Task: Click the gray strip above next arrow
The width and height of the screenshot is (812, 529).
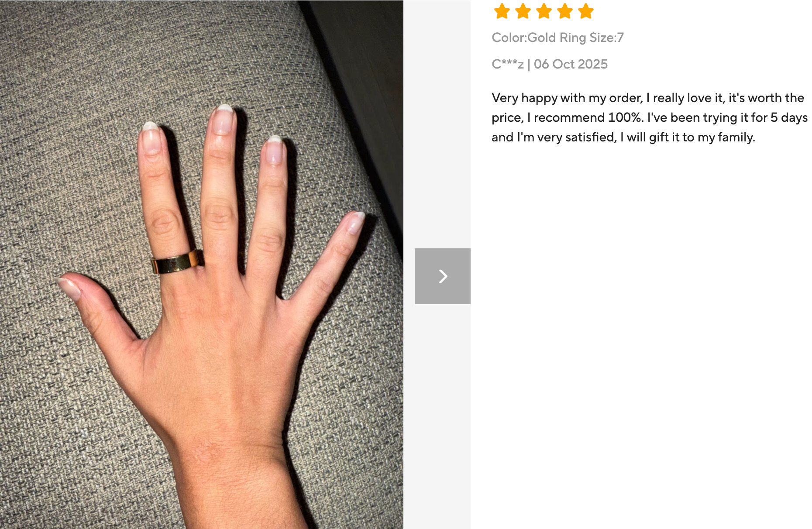Action: coord(437,124)
